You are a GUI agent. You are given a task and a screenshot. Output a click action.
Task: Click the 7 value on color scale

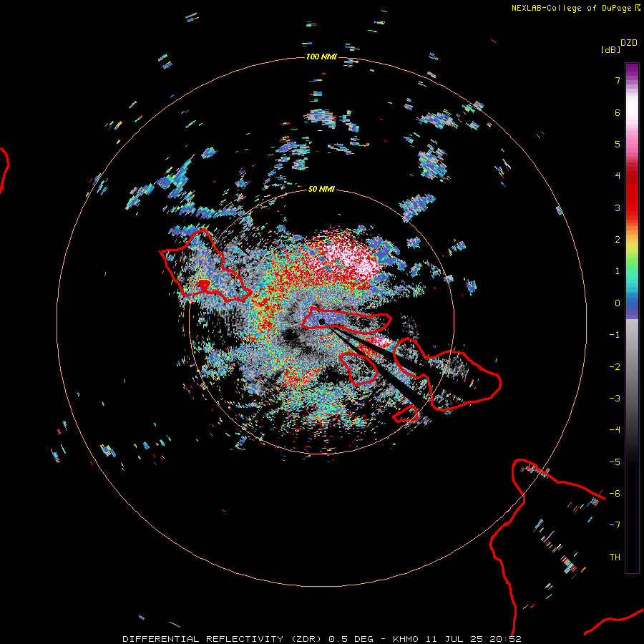(618, 80)
